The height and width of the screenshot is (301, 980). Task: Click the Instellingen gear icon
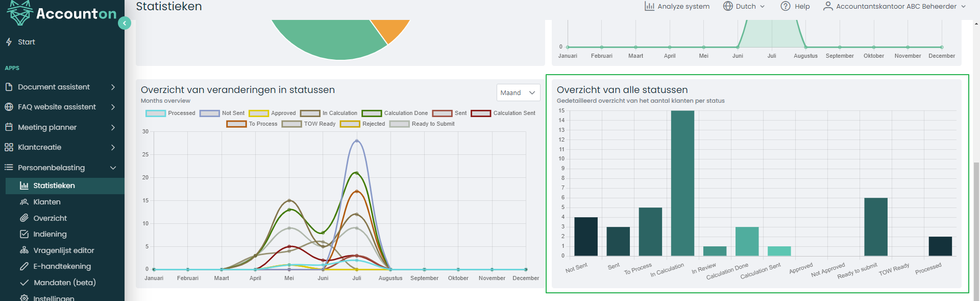pos(24,298)
